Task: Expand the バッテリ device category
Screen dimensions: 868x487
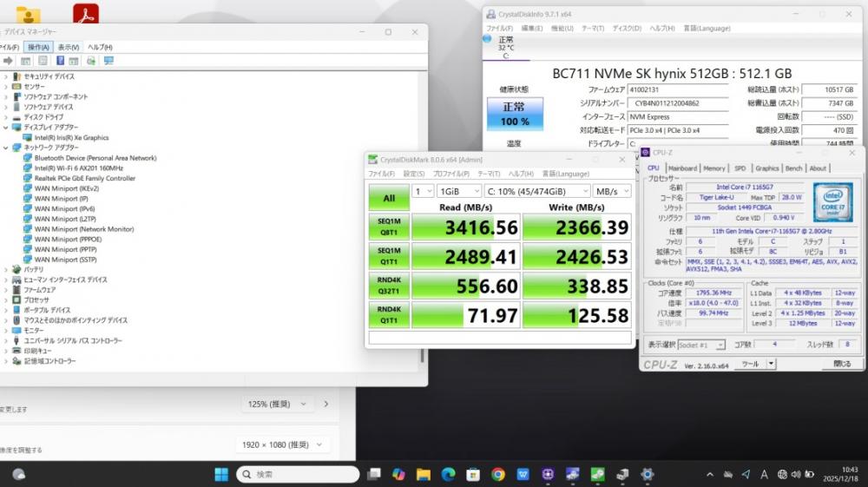Action: 6,269
